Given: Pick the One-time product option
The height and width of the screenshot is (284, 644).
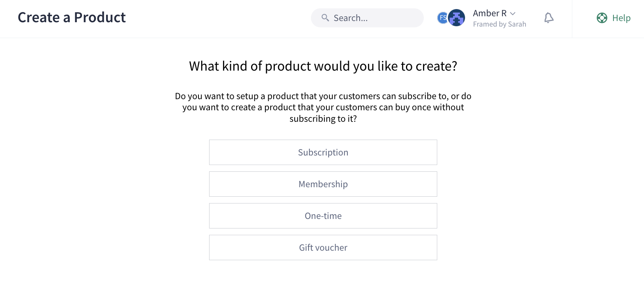Looking at the screenshot, I should tap(323, 216).
